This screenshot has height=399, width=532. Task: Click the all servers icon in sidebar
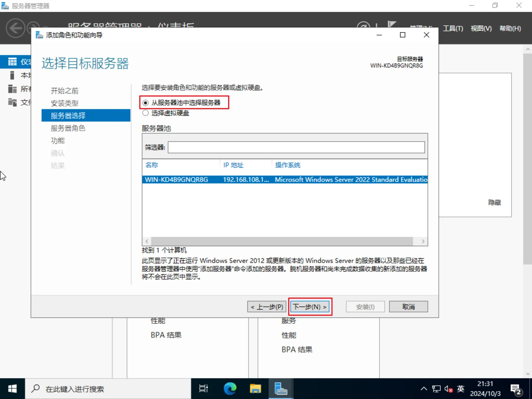tap(12, 89)
